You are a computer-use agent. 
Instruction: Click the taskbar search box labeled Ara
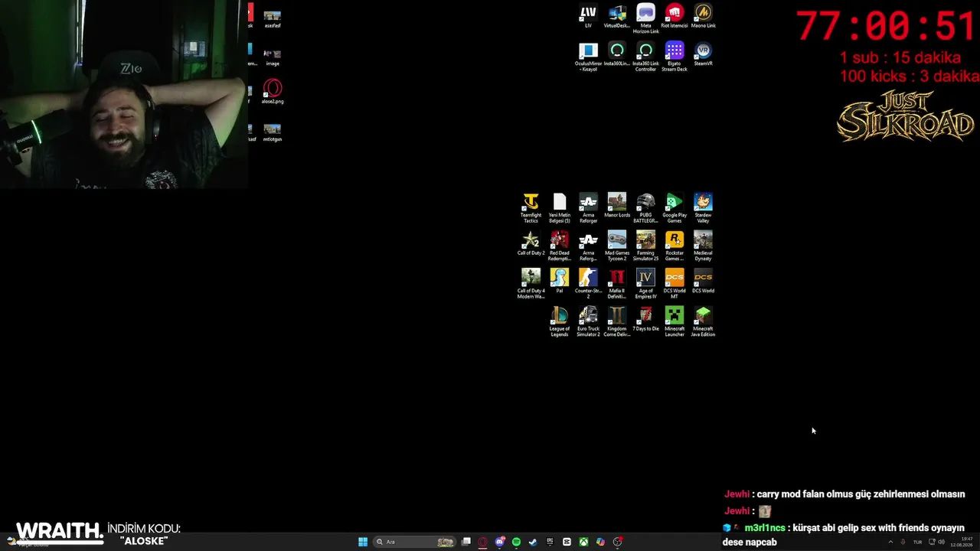point(414,542)
